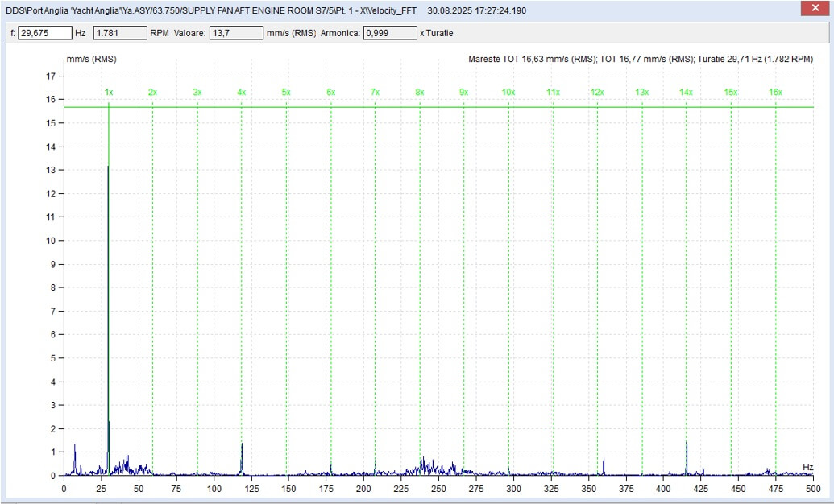Viewport: 834px width, 504px height.
Task: Click the spectrum peak near 360 Hz
Action: 604,459
